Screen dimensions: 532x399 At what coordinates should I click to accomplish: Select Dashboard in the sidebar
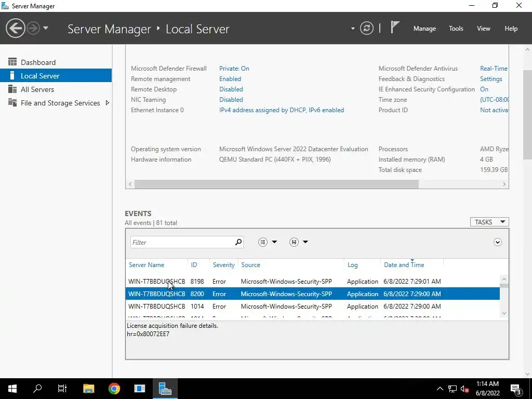point(56,62)
